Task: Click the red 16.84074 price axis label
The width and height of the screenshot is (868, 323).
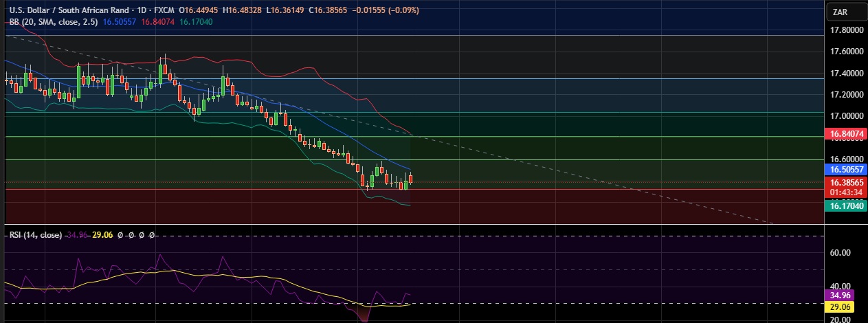Action: 845,135
